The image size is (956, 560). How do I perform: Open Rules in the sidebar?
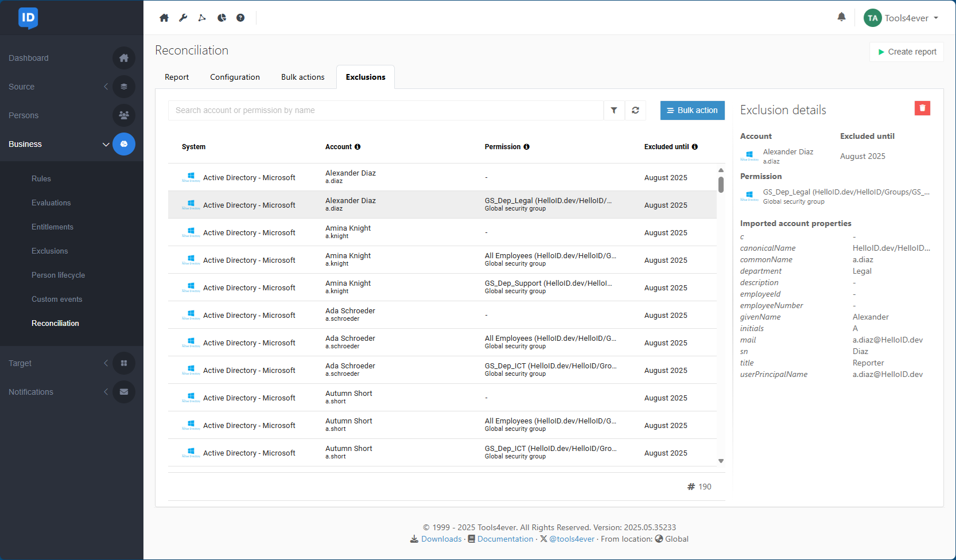pos(41,178)
